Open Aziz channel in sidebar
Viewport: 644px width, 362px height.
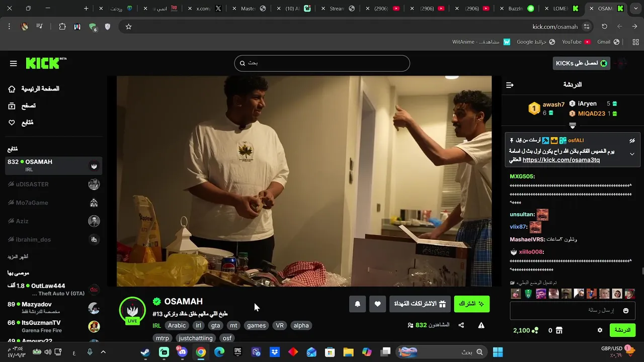53,221
